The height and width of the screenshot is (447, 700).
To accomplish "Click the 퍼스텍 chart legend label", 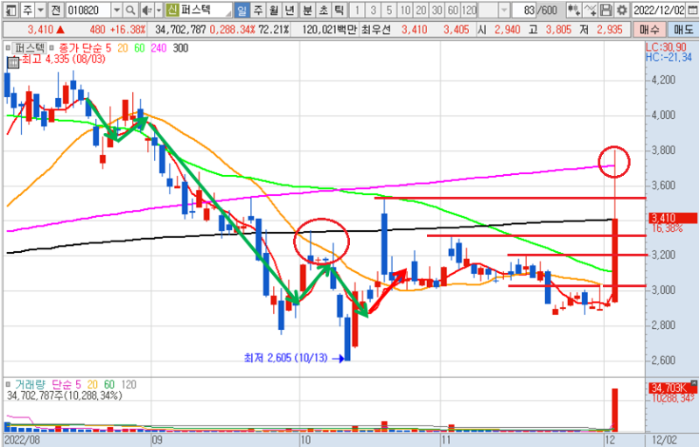I will 29,48.
